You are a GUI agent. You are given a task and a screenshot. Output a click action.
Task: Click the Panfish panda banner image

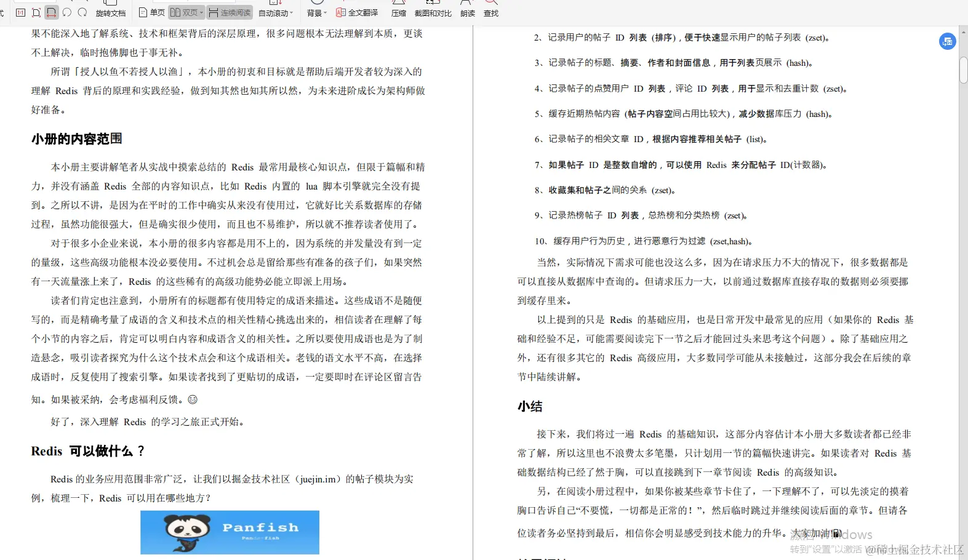click(x=230, y=532)
